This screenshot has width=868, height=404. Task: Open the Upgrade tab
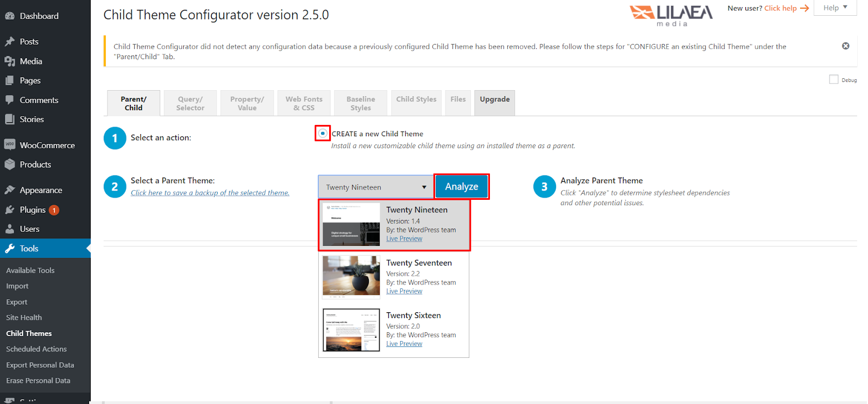tap(495, 103)
